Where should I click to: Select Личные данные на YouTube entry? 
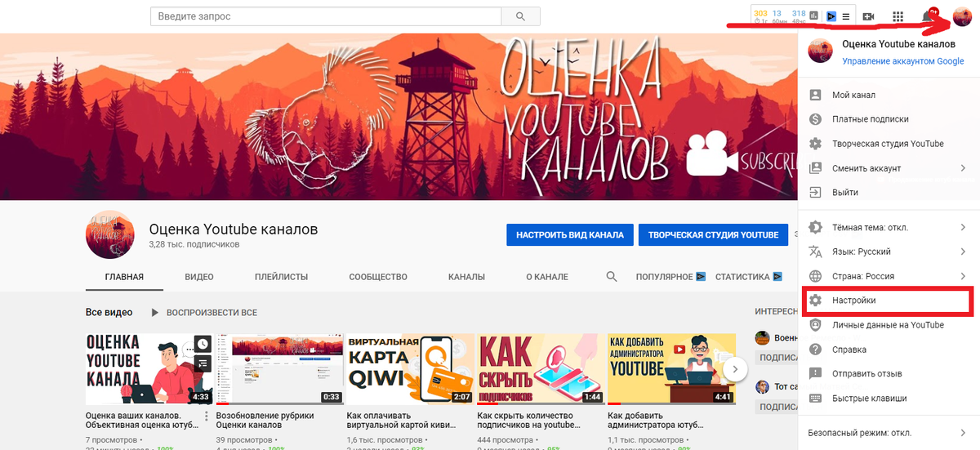pyautogui.click(x=889, y=325)
